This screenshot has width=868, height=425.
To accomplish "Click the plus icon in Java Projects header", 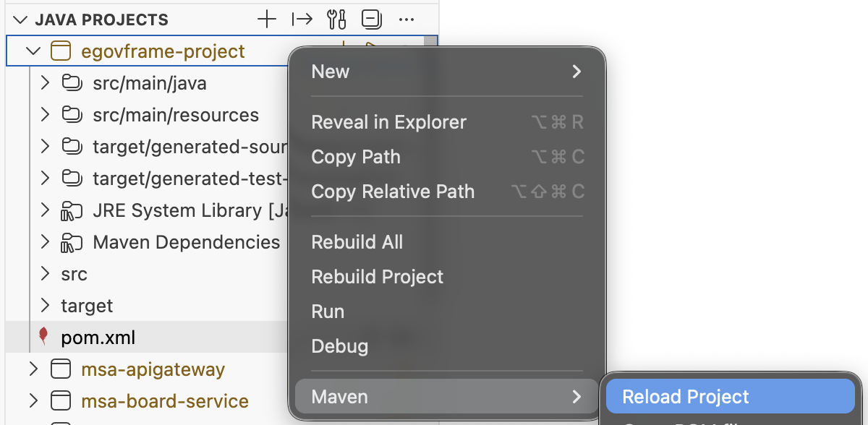I will [x=267, y=20].
